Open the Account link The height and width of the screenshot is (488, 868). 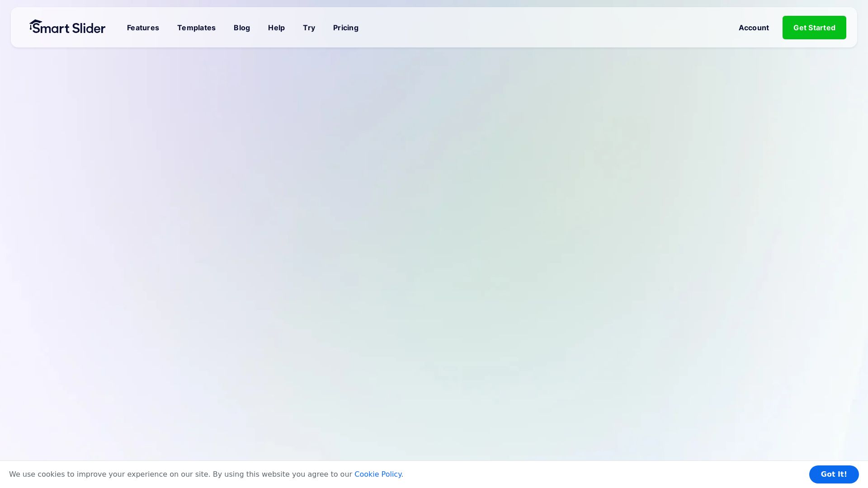click(x=754, y=28)
